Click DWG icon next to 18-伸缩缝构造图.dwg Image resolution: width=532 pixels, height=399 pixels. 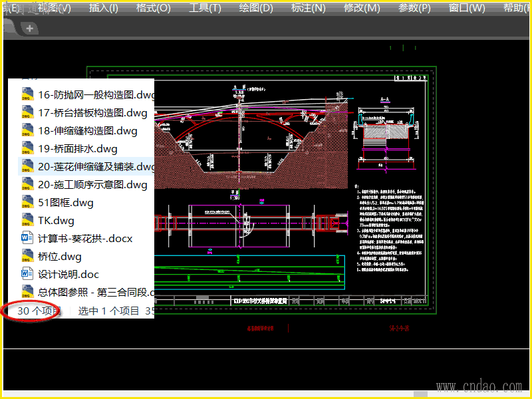[x=27, y=130]
